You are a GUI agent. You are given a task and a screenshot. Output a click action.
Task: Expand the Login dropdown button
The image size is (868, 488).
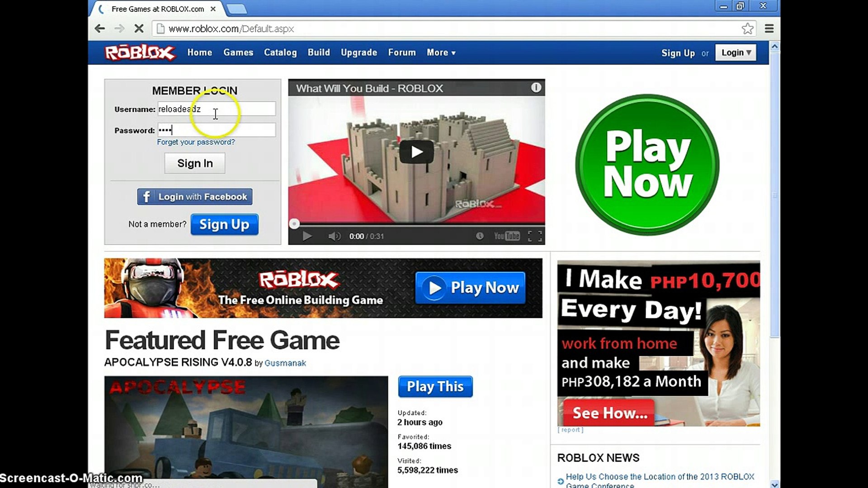736,52
